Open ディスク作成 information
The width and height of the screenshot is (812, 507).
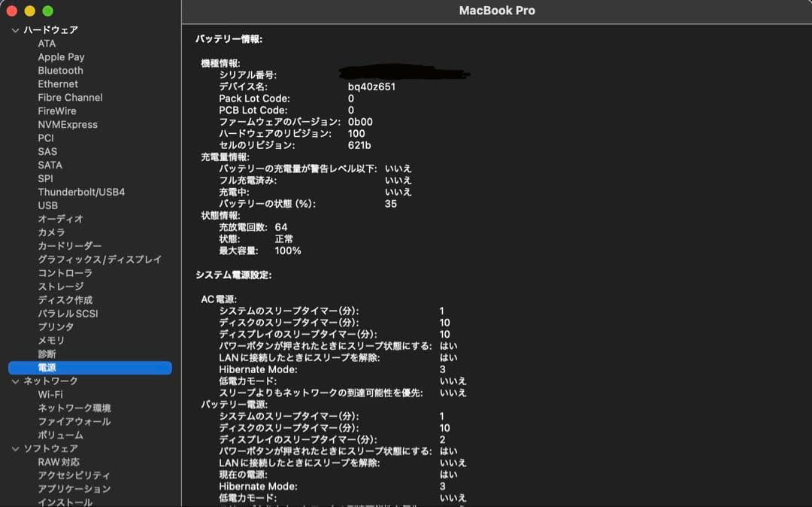coord(65,300)
